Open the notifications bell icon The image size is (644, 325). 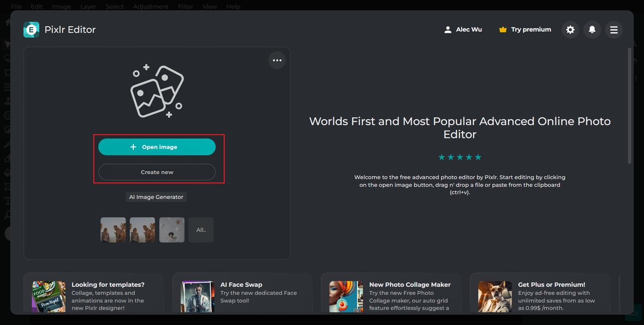coord(592,30)
